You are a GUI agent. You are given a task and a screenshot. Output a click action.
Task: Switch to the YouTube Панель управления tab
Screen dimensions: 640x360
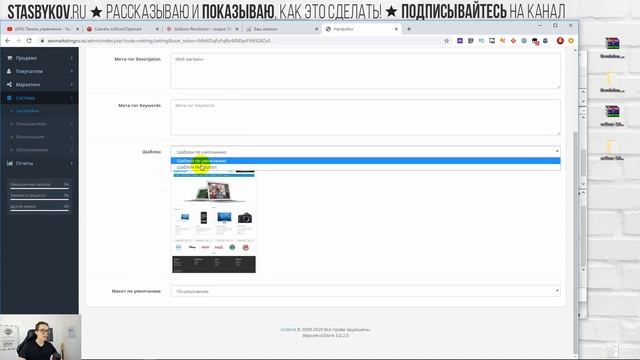coord(41,29)
